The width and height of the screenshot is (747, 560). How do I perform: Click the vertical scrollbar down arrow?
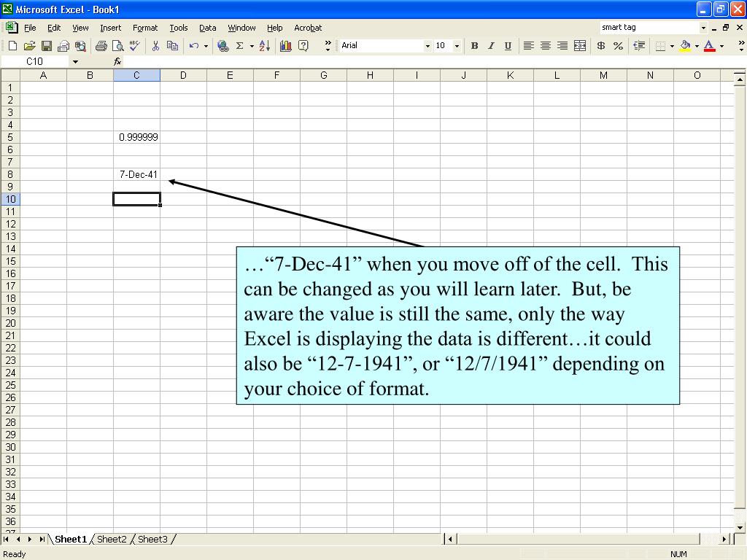click(740, 528)
